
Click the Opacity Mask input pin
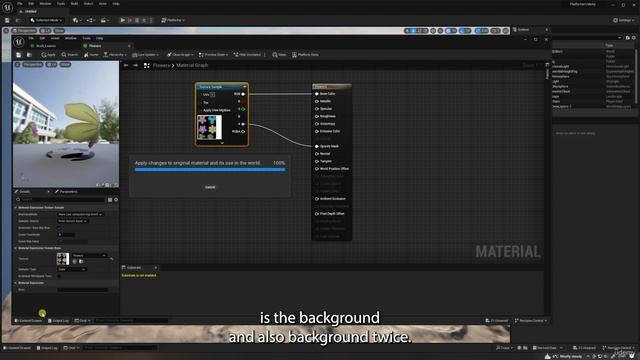pos(317,146)
